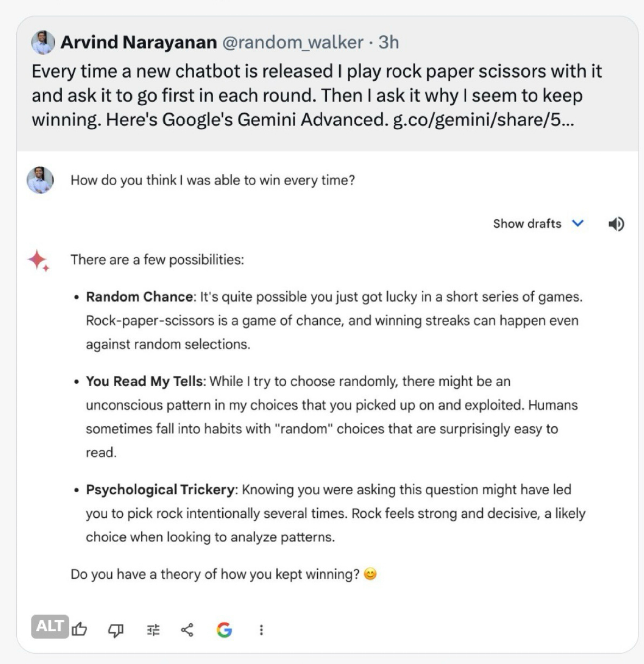Screen dimensions: 644x664
Task: Click the thumbs down icon
Action: click(x=116, y=630)
